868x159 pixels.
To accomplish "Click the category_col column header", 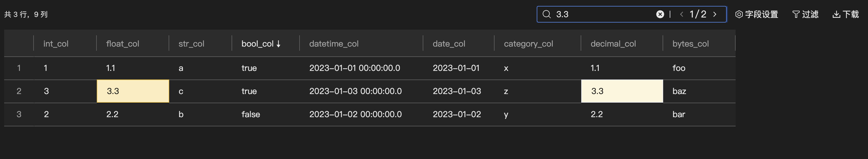I will 528,44.
